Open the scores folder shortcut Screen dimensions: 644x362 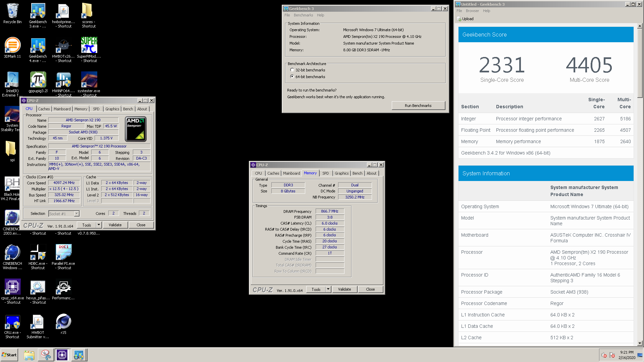[x=89, y=15]
